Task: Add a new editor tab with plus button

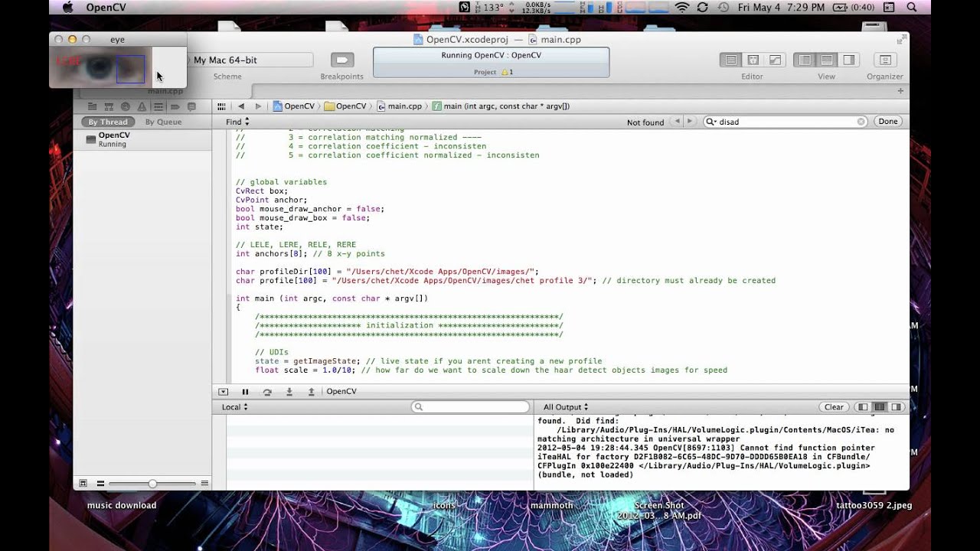Action: pyautogui.click(x=900, y=91)
